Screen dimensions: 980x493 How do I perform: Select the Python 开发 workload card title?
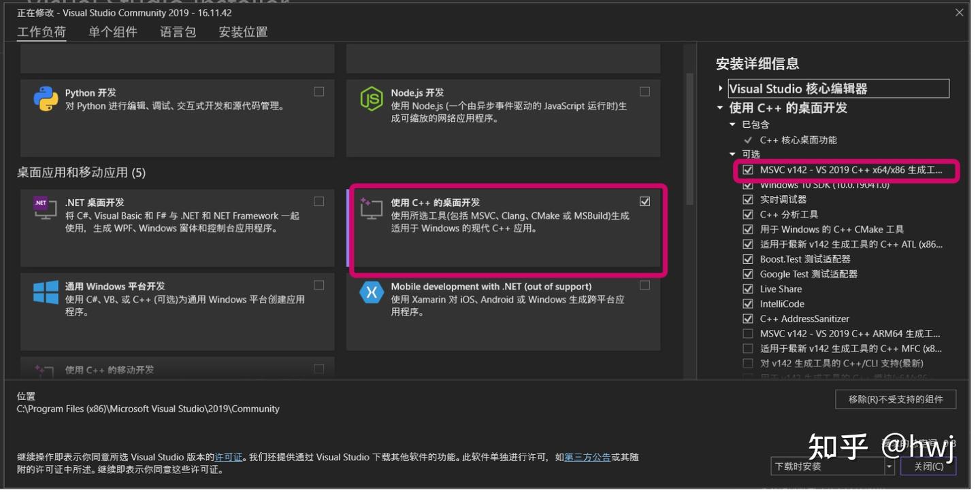click(x=91, y=92)
